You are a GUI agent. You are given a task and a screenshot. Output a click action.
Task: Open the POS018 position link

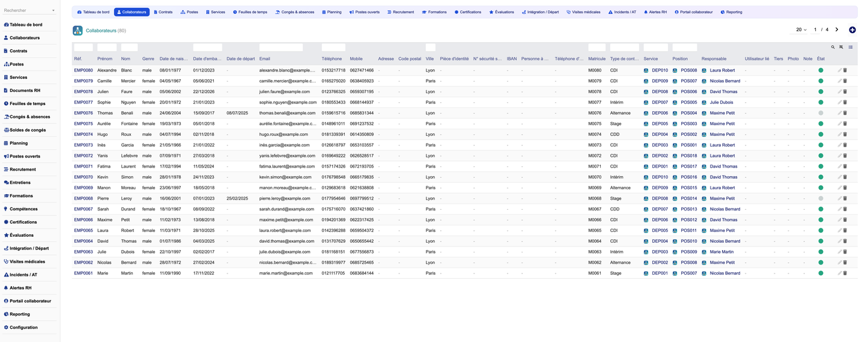pyautogui.click(x=689, y=156)
